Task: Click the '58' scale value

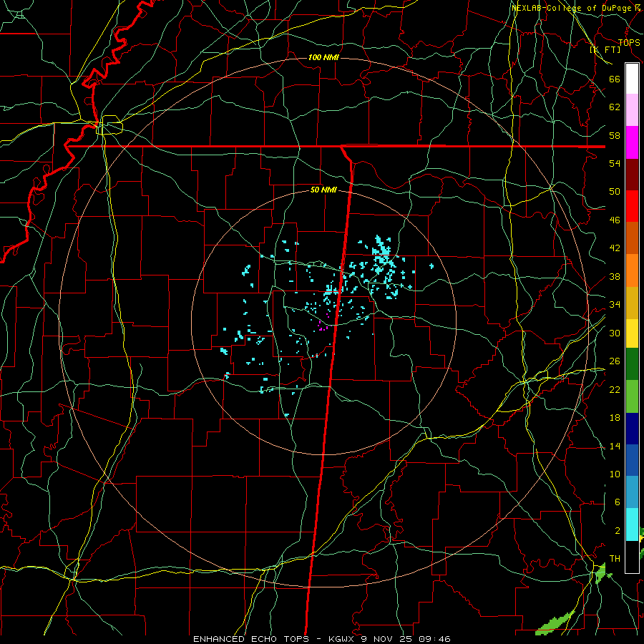Action: [615, 135]
